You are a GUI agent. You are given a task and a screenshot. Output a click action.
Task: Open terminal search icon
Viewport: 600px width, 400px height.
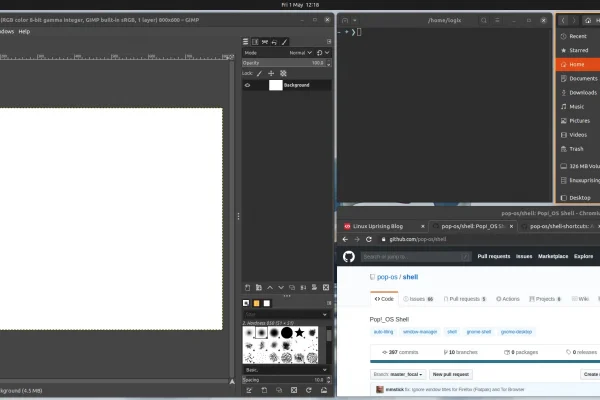484,20
